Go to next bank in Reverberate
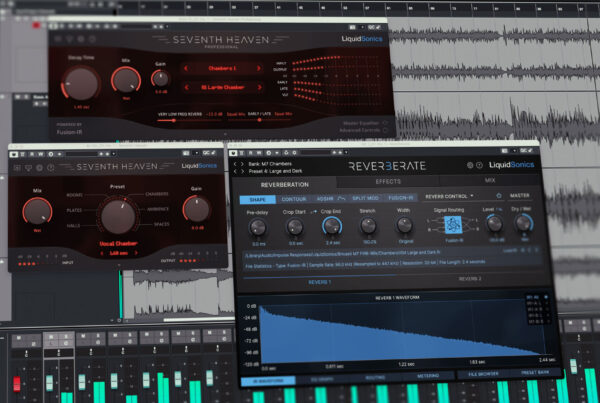Screen dimensions: 600x403 242,164
